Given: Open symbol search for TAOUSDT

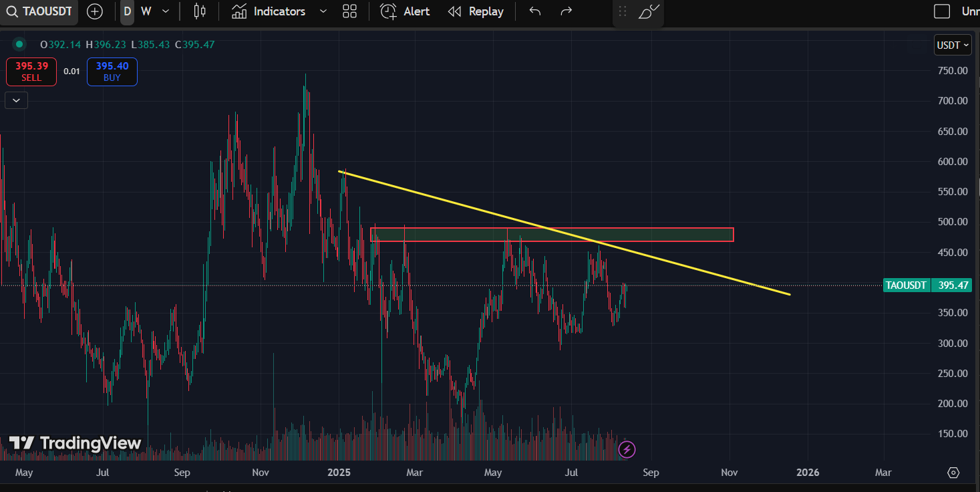Looking at the screenshot, I should click(x=39, y=11).
